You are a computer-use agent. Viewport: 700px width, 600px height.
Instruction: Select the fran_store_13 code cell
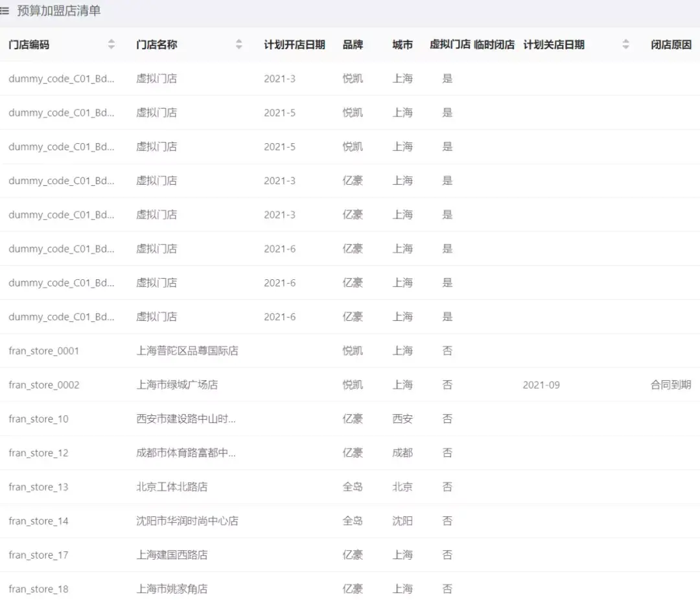(x=38, y=487)
